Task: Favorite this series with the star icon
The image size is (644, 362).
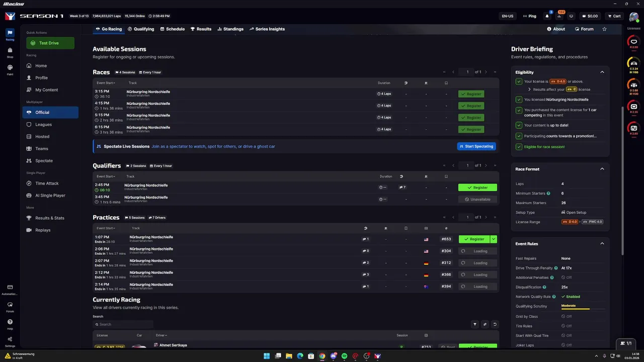Action: coord(604,29)
